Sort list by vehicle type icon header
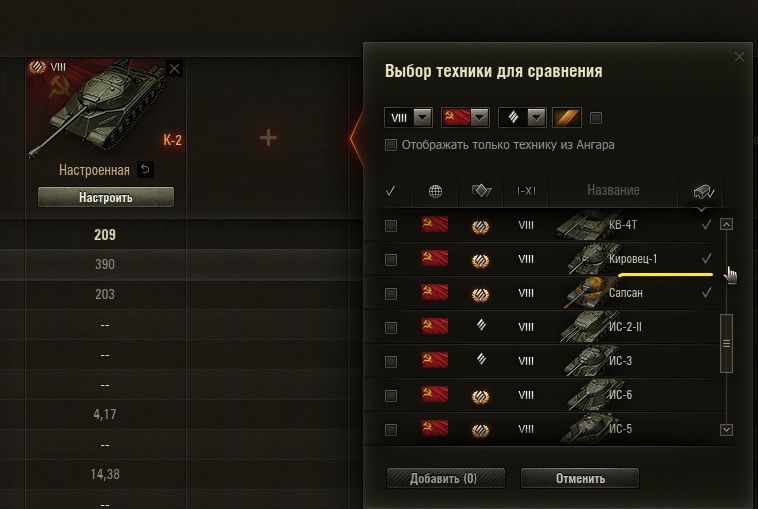This screenshot has width=758, height=509. tap(481, 191)
